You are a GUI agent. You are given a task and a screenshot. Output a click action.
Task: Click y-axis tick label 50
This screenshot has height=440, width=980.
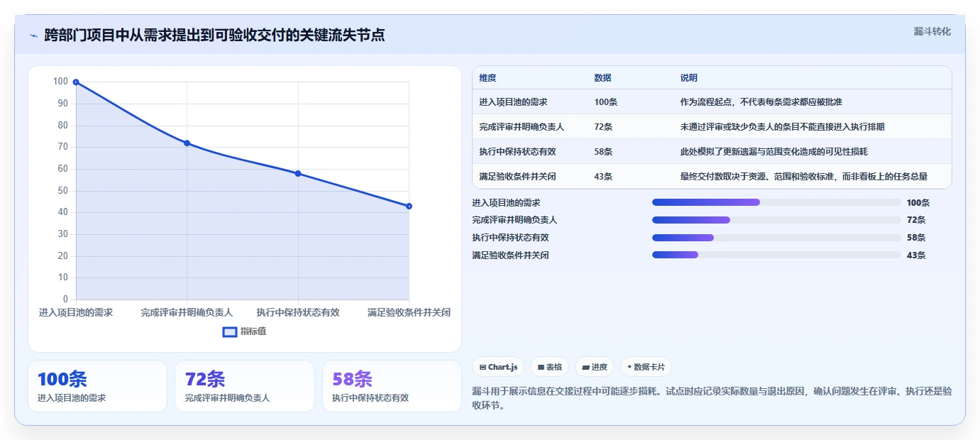tap(63, 191)
